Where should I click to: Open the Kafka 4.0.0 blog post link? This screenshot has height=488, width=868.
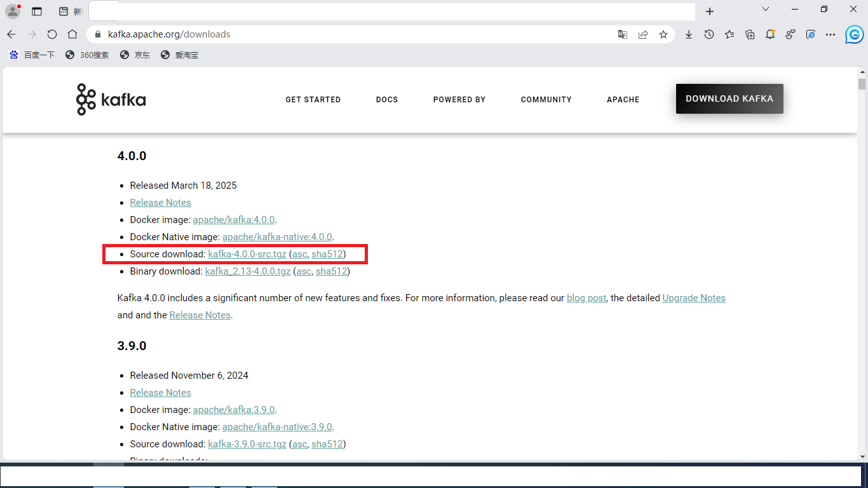[587, 298]
